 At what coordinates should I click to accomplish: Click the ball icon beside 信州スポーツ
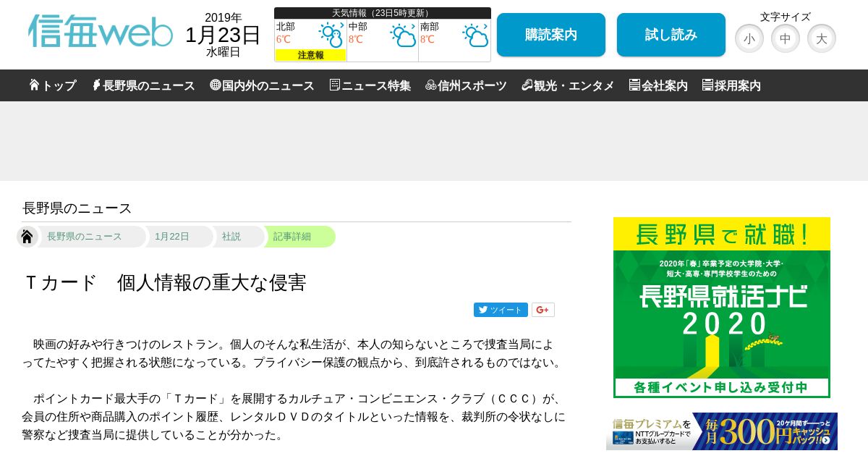pos(430,85)
